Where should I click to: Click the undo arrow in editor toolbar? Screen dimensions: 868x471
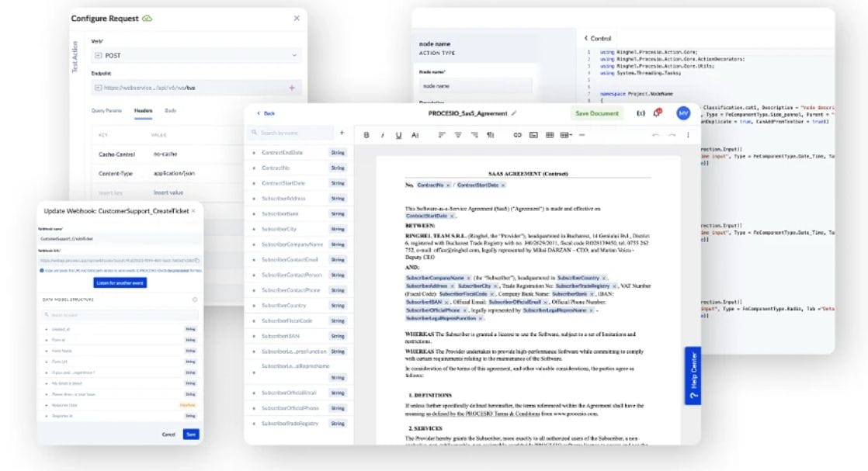656,135
